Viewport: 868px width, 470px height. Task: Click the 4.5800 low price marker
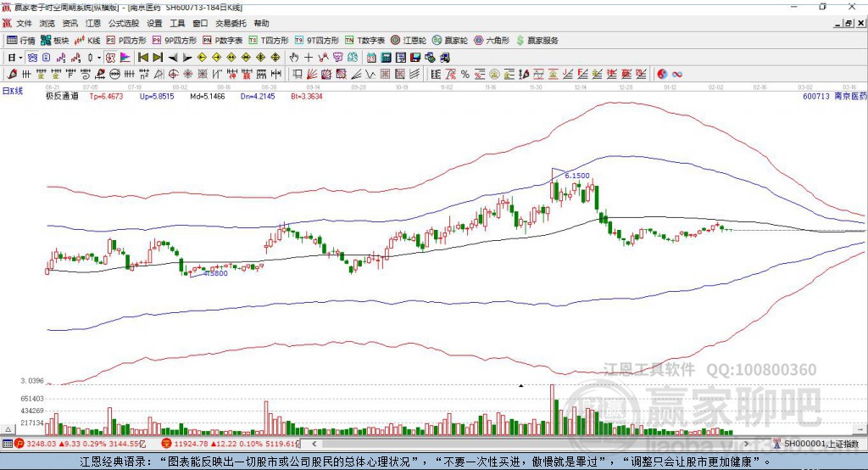215,273
